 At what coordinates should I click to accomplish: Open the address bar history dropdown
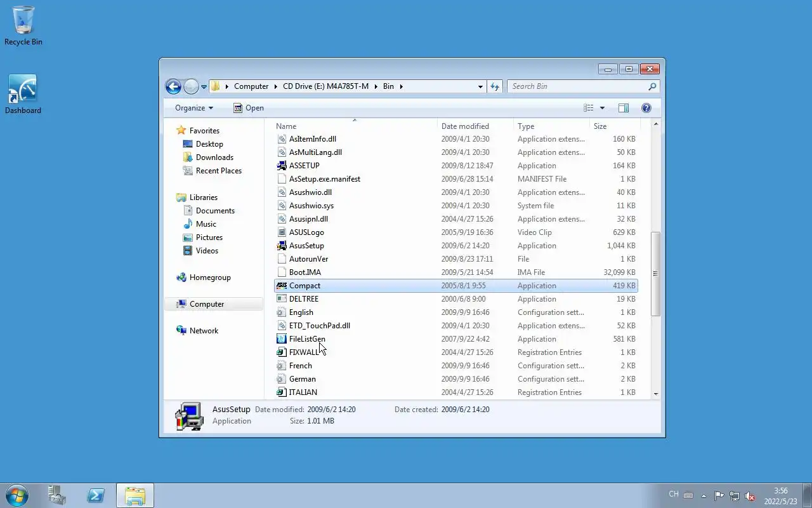(480, 86)
